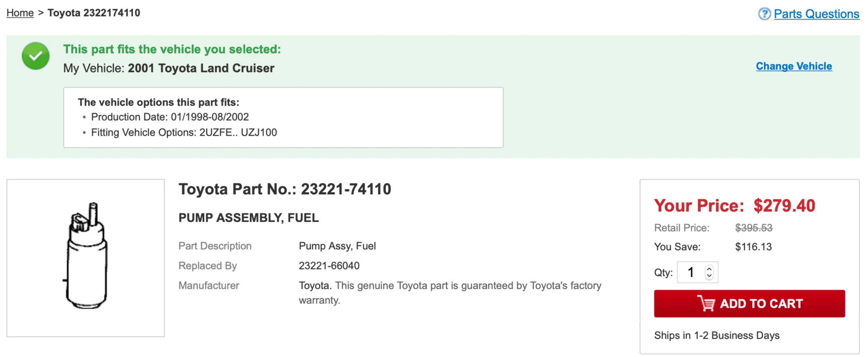Image resolution: width=868 pixels, height=357 pixels.
Task: Click the Production Date fitment line
Action: coord(170,117)
